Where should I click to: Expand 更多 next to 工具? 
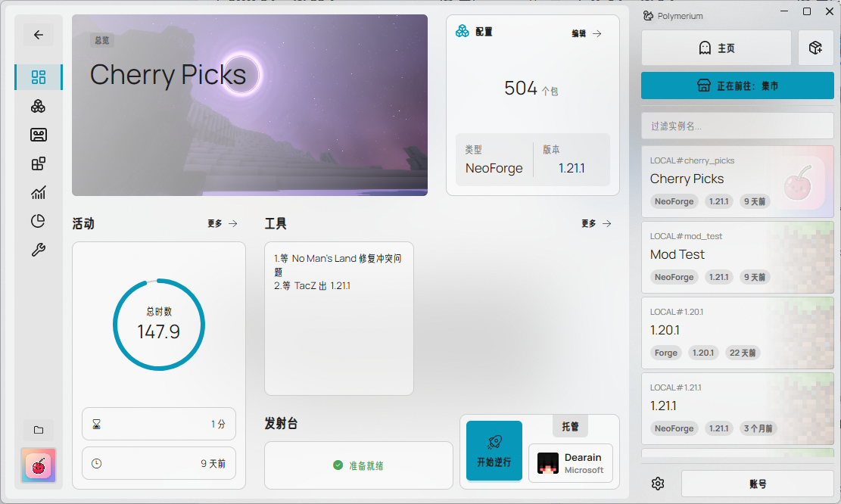(x=596, y=224)
